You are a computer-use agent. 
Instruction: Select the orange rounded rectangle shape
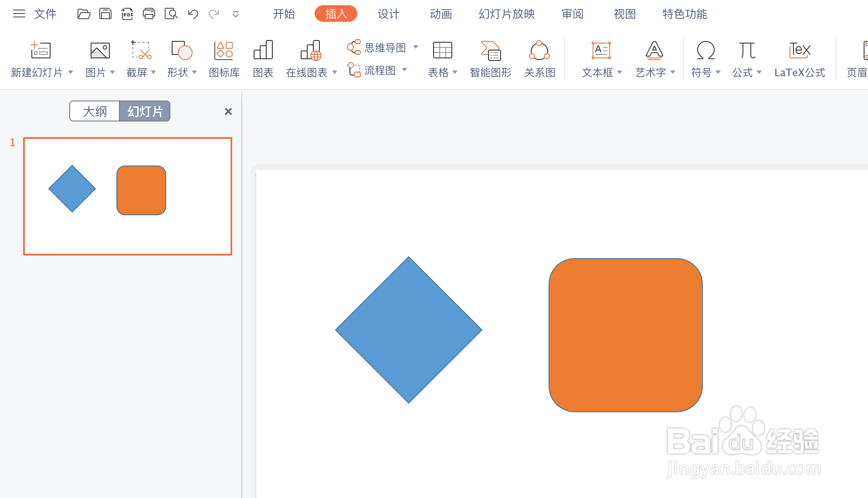pyautogui.click(x=626, y=335)
